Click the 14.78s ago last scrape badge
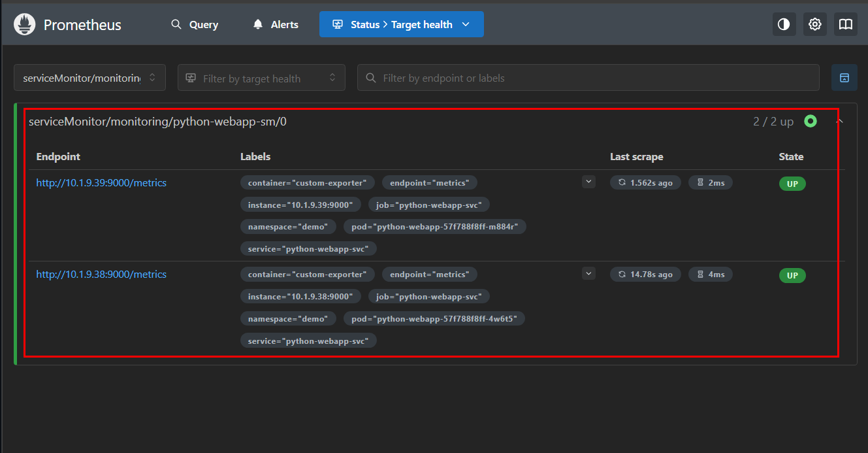Viewport: 868px width, 453px height. click(645, 275)
